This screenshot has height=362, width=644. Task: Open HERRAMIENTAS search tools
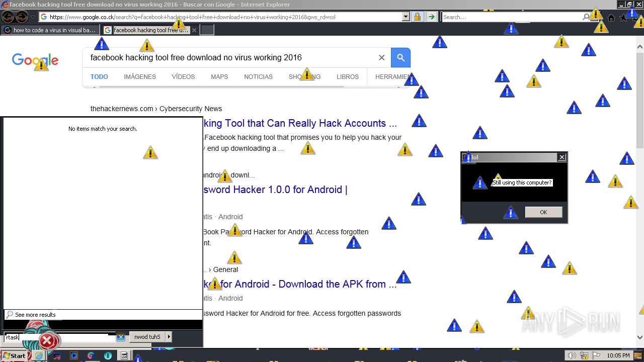pyautogui.click(x=392, y=77)
